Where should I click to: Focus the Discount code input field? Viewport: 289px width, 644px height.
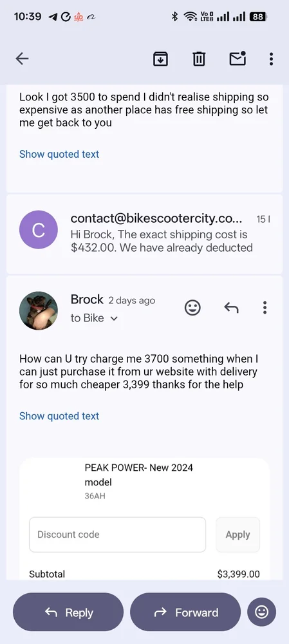117,535
